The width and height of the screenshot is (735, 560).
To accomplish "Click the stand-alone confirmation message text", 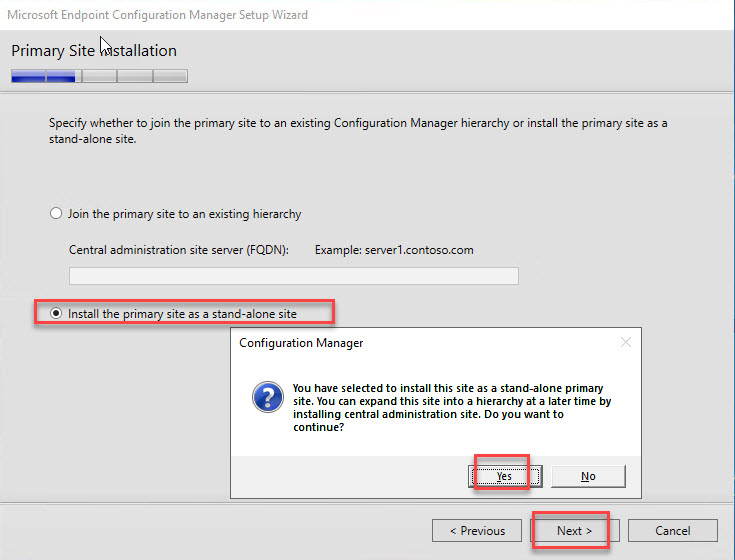I will [x=450, y=407].
